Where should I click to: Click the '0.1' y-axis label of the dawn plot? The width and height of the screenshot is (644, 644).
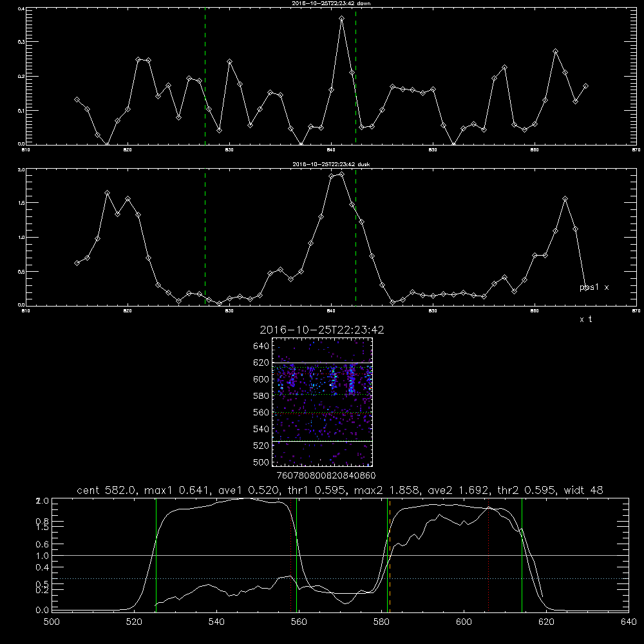pos(21,111)
